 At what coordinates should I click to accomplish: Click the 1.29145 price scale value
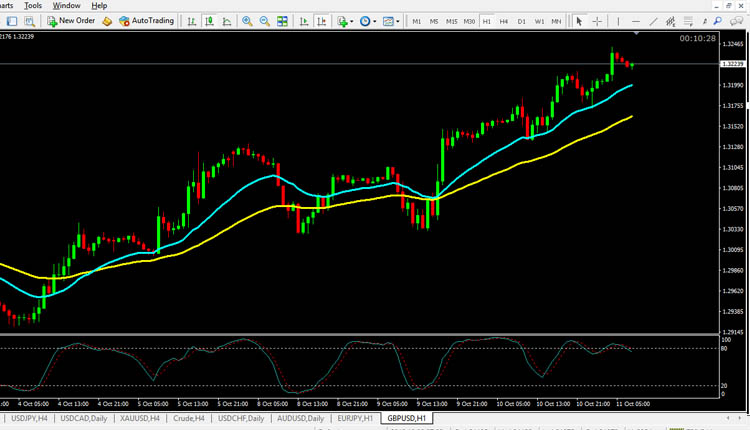pyautogui.click(x=733, y=332)
